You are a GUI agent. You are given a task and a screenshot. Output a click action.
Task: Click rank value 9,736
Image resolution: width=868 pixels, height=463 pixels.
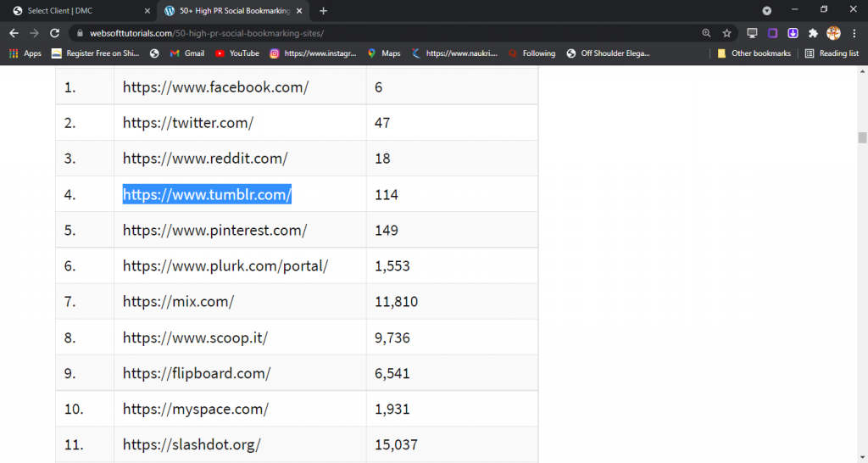click(392, 337)
